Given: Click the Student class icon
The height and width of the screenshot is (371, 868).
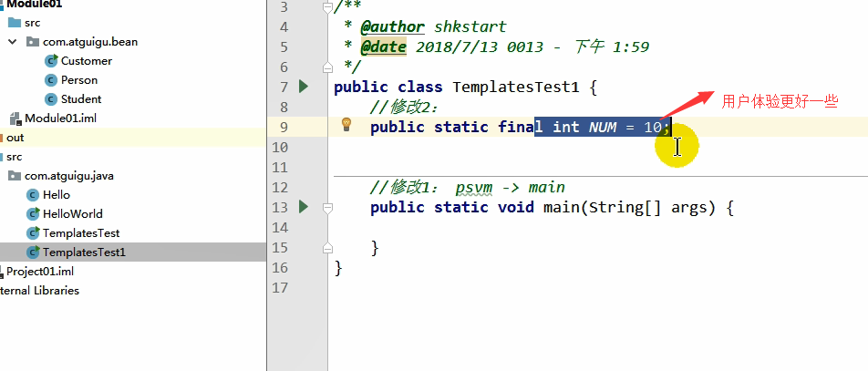Looking at the screenshot, I should [x=51, y=99].
